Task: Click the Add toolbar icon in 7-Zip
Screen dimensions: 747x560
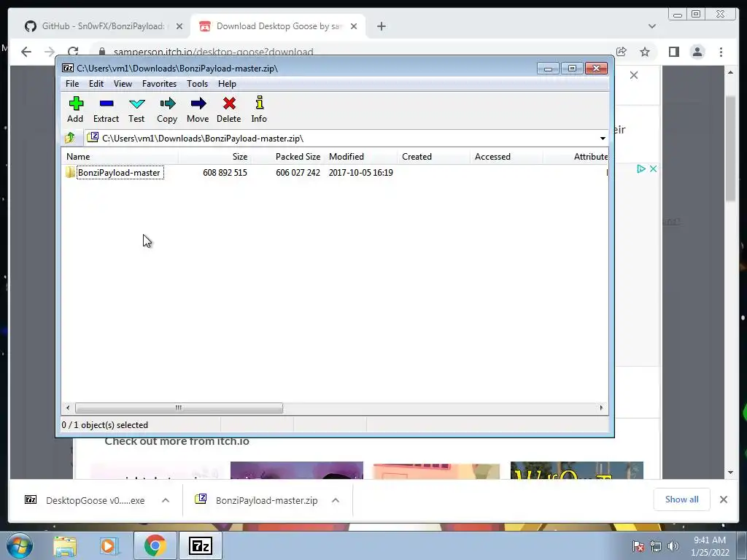Action: 75,109
